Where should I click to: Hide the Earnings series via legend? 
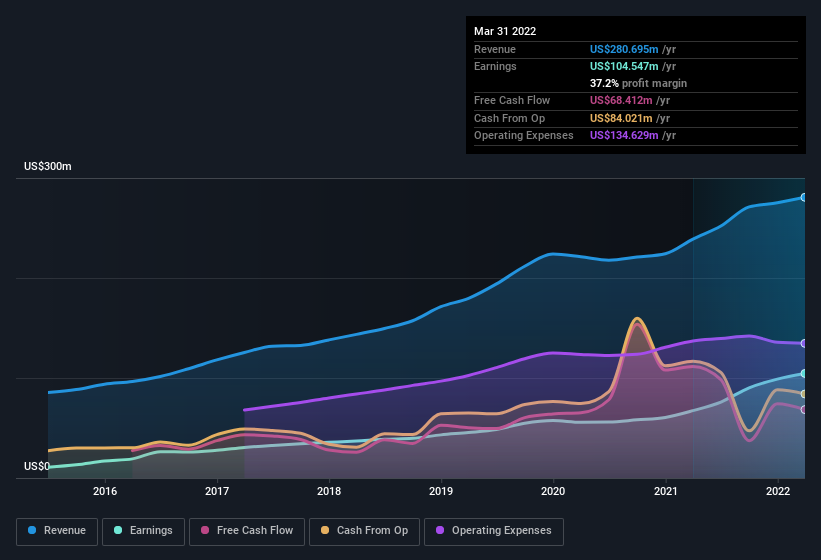143,531
